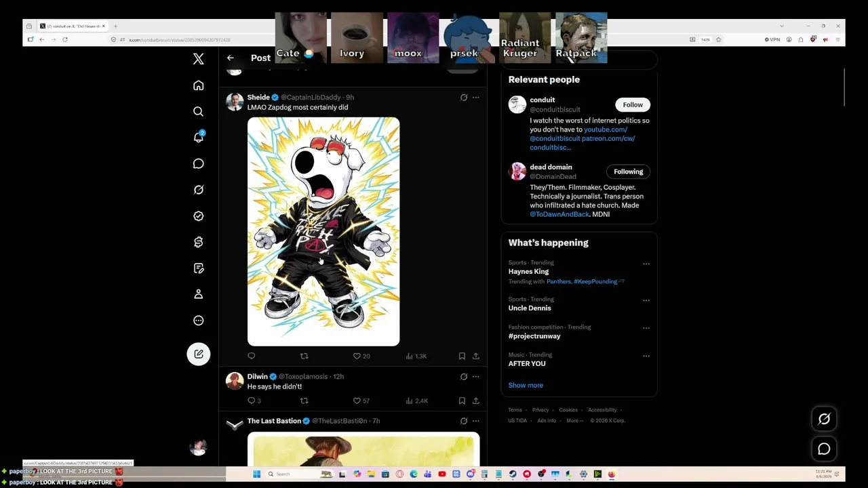Reply to Sheide's Zapdog post
This screenshot has width=868, height=488.
tap(252, 356)
